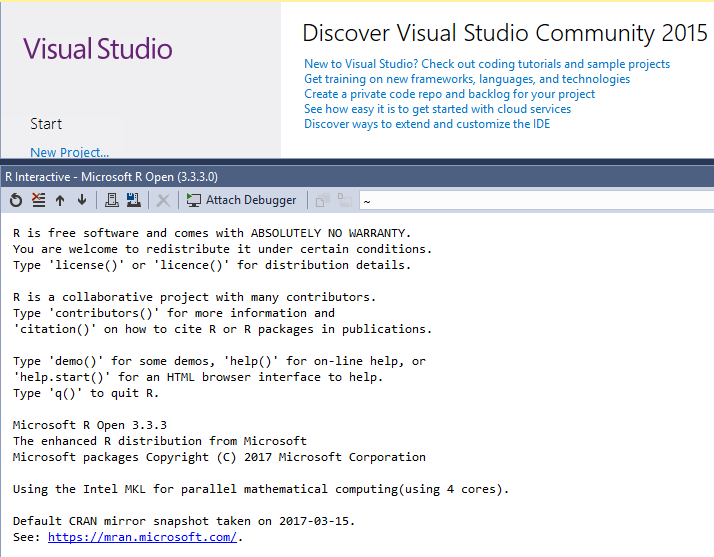Click the Reset R session icon
Viewport: 714px width, 557px height.
tap(16, 200)
